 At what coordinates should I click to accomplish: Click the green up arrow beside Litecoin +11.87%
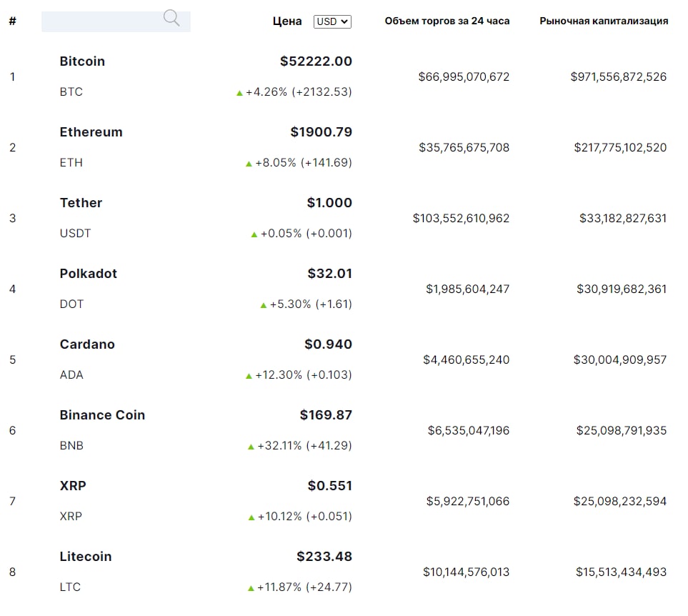[x=251, y=588]
